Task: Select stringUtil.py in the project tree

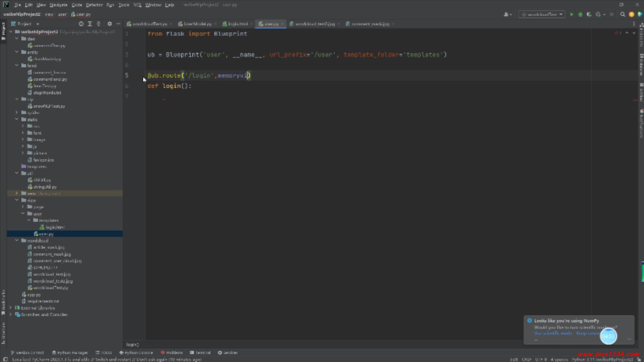Action: (x=45, y=187)
